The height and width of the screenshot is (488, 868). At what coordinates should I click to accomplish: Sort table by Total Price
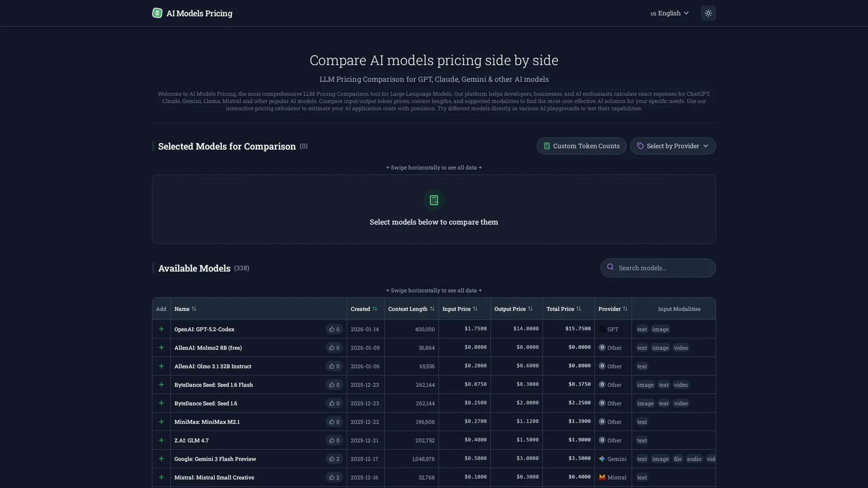564,309
